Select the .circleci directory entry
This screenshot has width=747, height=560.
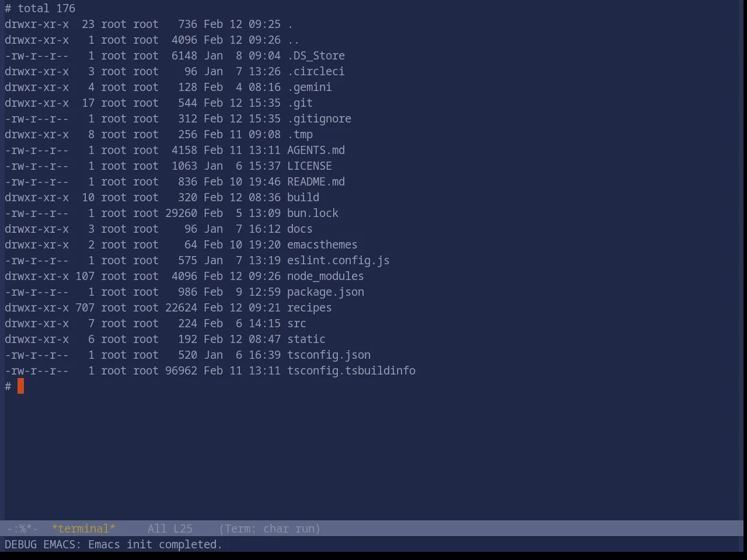pos(316,72)
